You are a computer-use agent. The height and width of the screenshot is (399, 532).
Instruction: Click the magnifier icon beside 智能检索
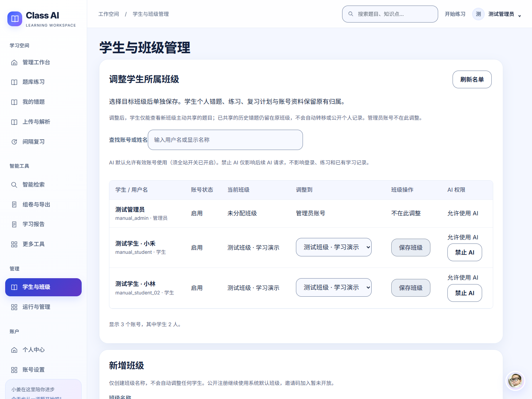[14, 185]
